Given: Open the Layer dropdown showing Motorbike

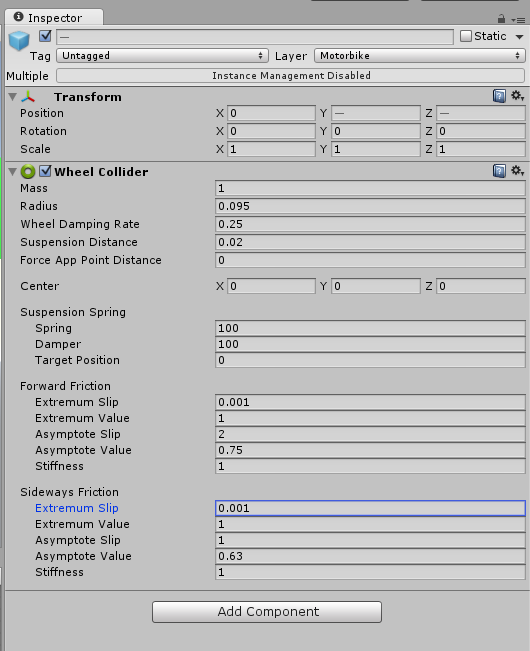Looking at the screenshot, I should tap(420, 56).
